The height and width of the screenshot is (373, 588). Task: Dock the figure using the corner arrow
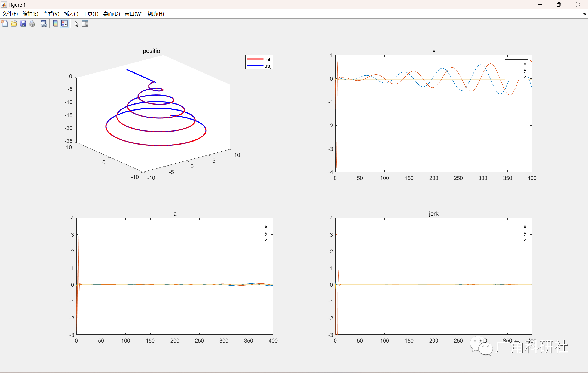[x=585, y=14]
